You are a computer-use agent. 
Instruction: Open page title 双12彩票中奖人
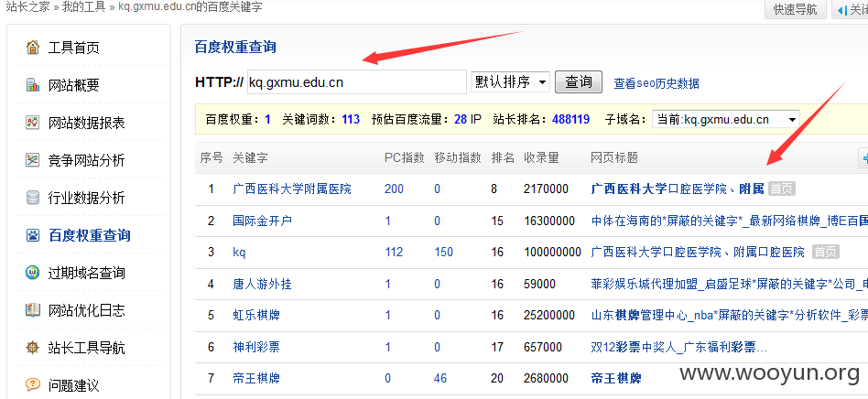[678, 347]
